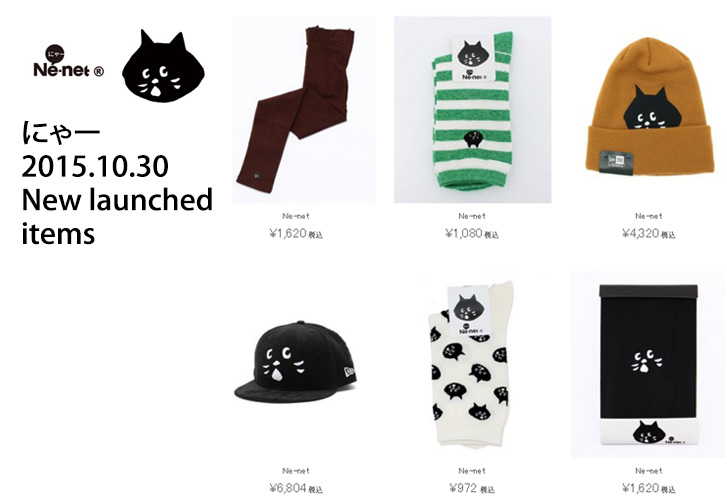Open the mustard cat beanie product image
Viewport: 727px width, 504px height.
click(x=649, y=109)
